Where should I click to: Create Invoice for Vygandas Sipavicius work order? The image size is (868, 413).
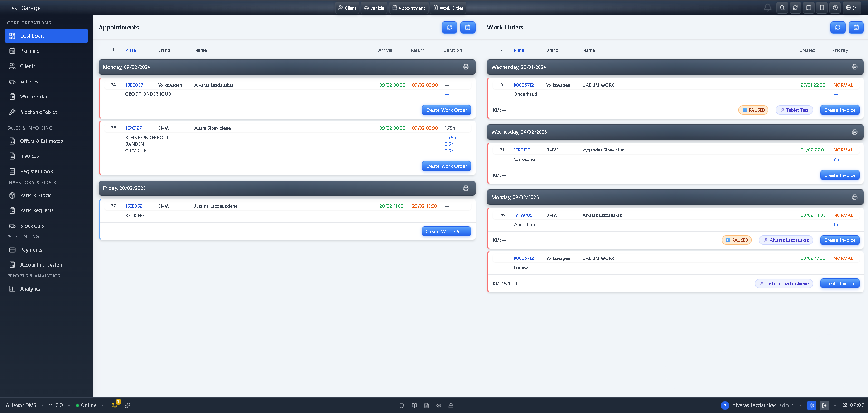(x=839, y=175)
